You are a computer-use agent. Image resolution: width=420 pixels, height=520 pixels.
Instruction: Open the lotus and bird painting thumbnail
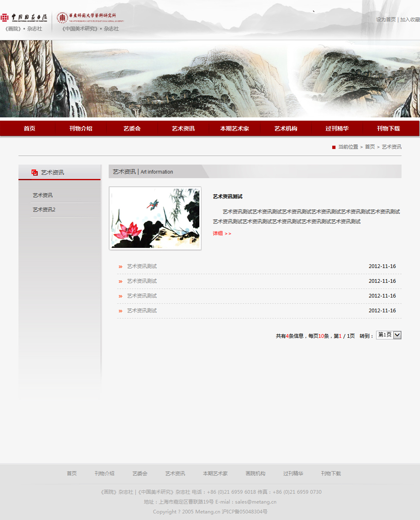point(155,218)
